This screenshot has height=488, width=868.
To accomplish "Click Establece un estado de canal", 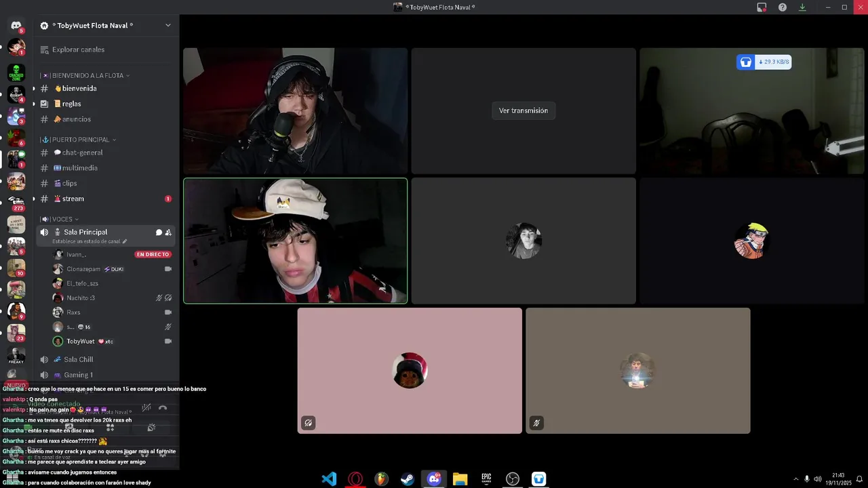I will (x=90, y=241).
